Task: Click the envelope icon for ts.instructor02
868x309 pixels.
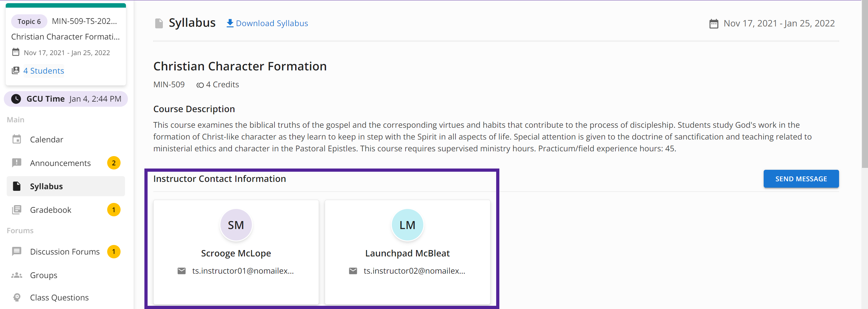Action: (353, 271)
